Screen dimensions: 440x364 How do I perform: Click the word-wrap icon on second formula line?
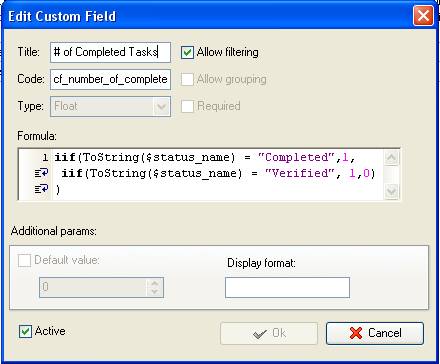pyautogui.click(x=42, y=173)
